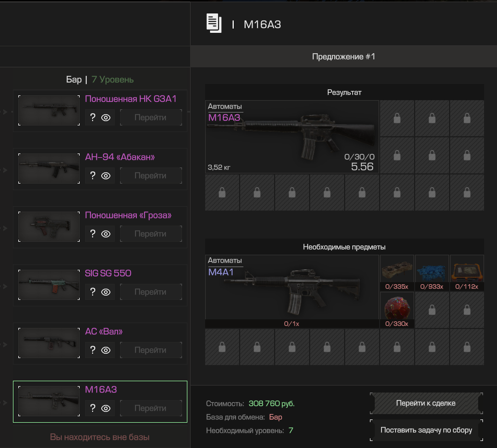Click the Результат section header
The width and height of the screenshot is (497, 448).
coord(344,92)
